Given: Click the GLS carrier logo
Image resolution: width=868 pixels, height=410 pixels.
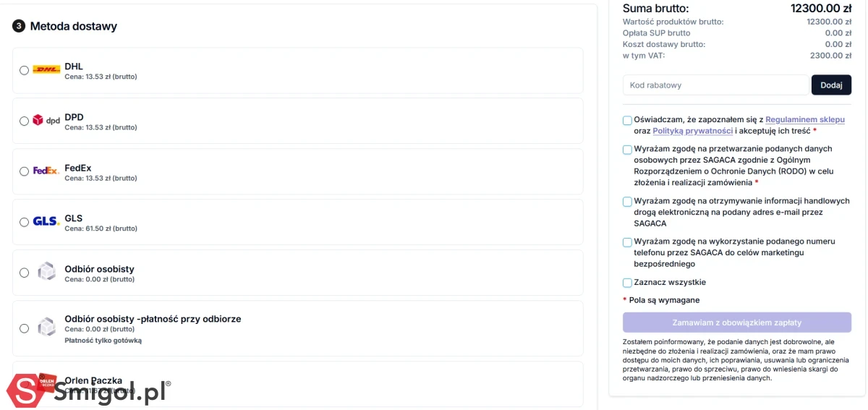Looking at the screenshot, I should tap(46, 222).
